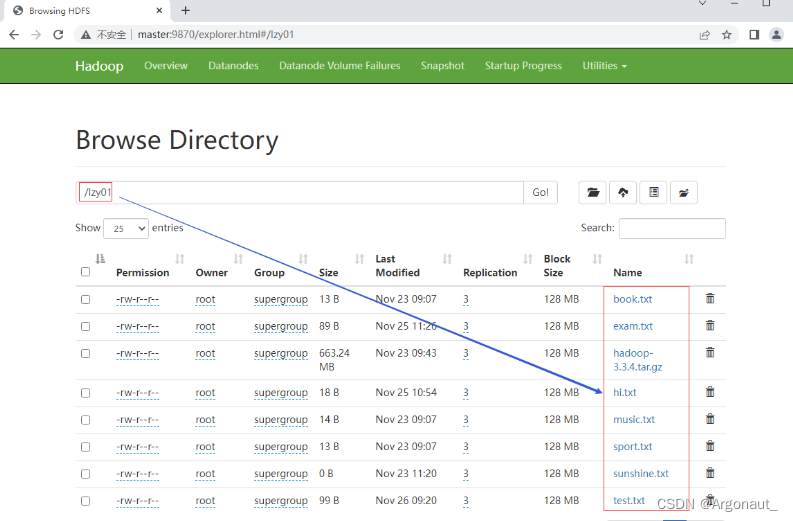Select the exam.txt row checkbox
Image resolution: width=793 pixels, height=521 pixels.
tap(85, 326)
